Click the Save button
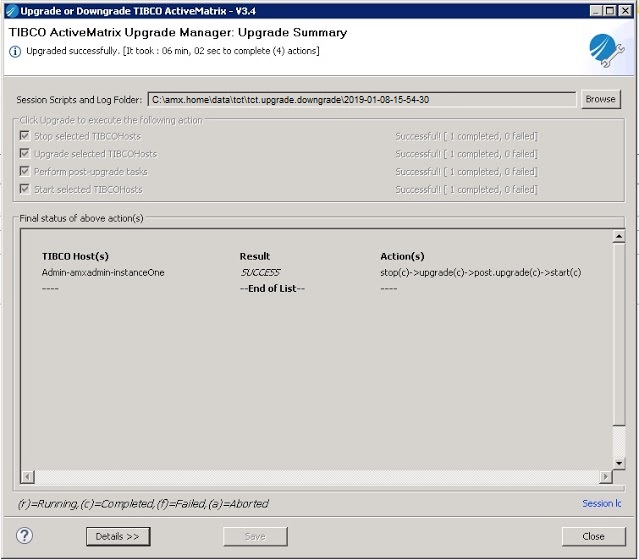The image size is (639, 560). [255, 536]
